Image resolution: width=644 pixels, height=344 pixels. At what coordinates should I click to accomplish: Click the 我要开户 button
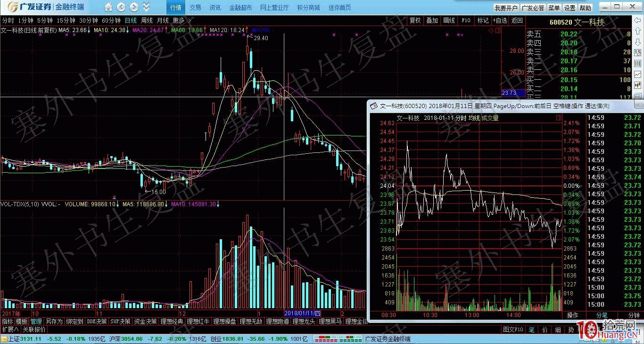tap(506, 8)
